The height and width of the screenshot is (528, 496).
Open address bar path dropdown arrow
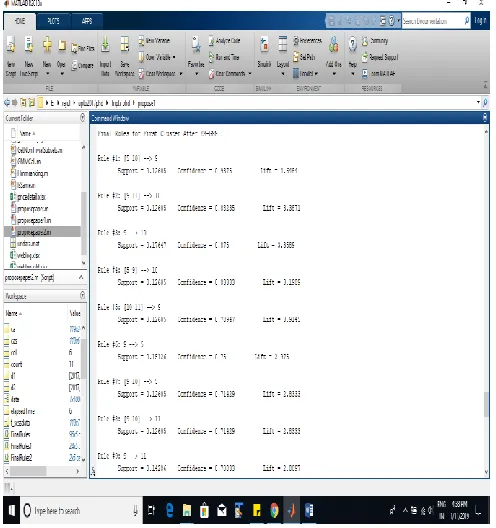coord(478,102)
